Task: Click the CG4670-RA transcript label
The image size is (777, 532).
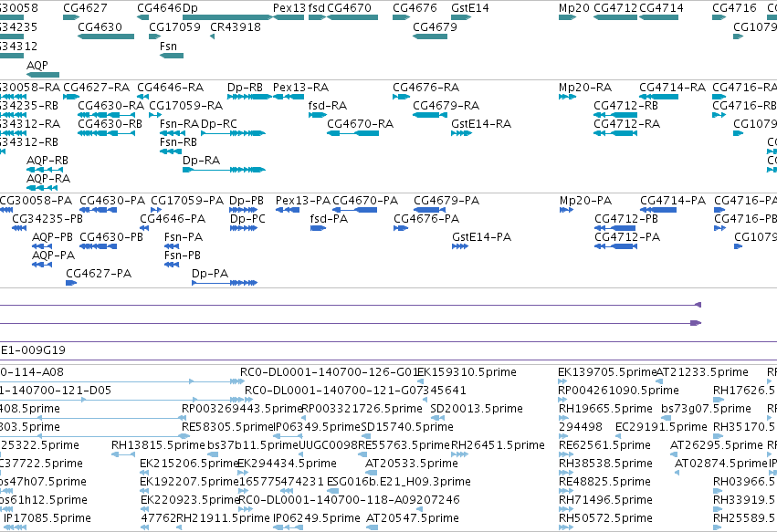Action: click(x=361, y=124)
